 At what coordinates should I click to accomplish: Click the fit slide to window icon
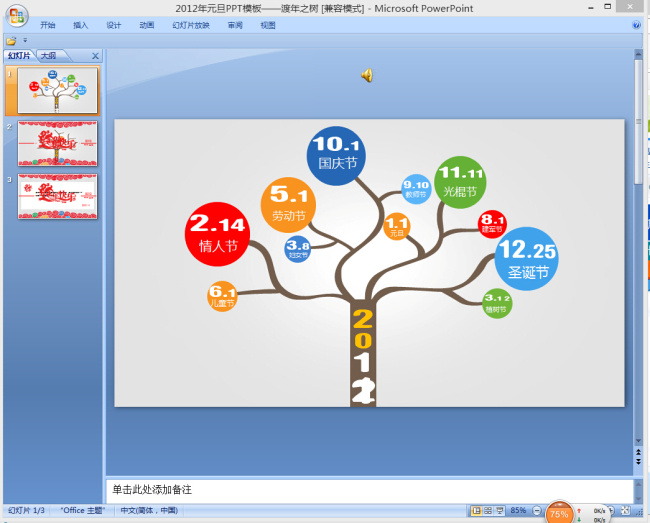(626, 511)
